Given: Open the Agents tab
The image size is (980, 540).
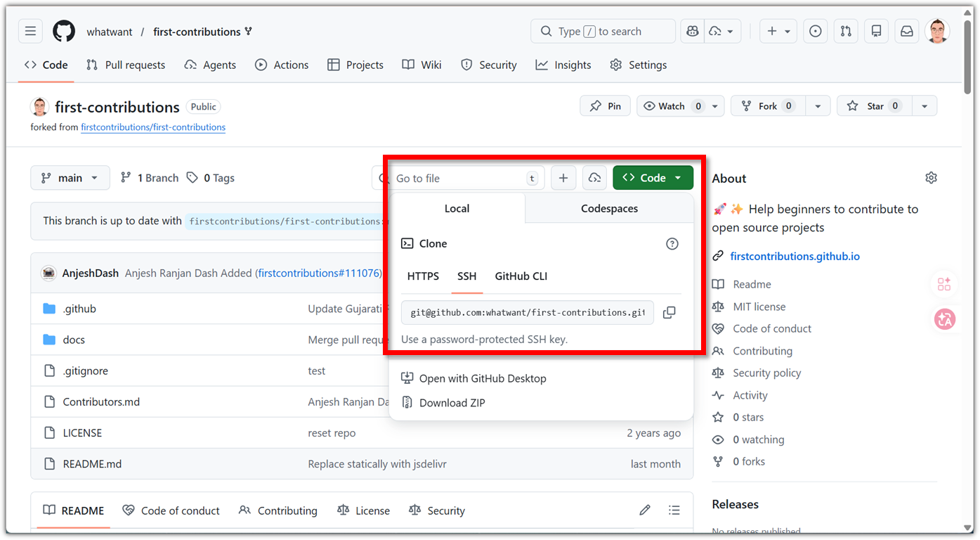Looking at the screenshot, I should (x=210, y=65).
